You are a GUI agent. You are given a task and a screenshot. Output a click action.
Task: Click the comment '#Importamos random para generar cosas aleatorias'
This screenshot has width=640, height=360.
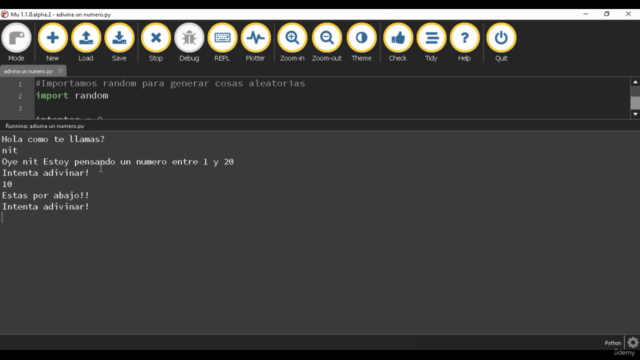coord(171,83)
